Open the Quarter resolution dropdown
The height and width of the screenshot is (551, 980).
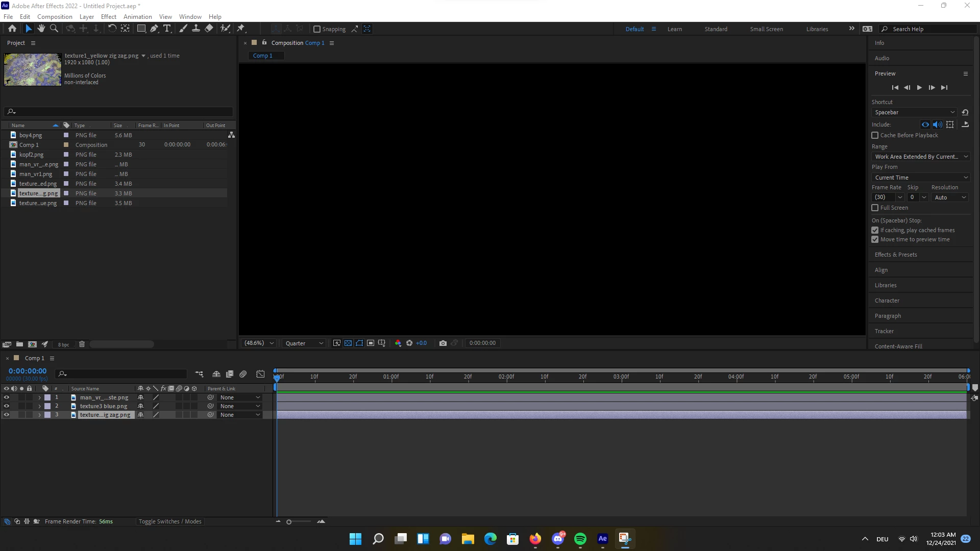(x=304, y=343)
